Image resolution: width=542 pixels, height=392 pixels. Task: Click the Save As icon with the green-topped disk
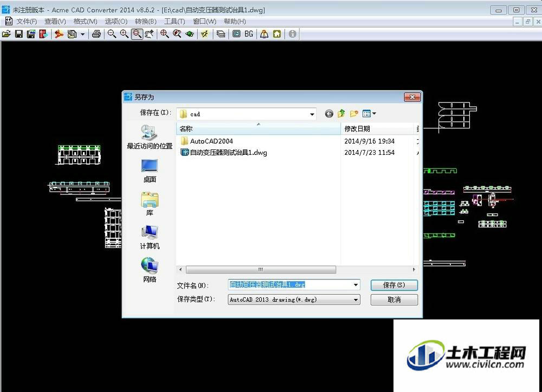(x=31, y=34)
